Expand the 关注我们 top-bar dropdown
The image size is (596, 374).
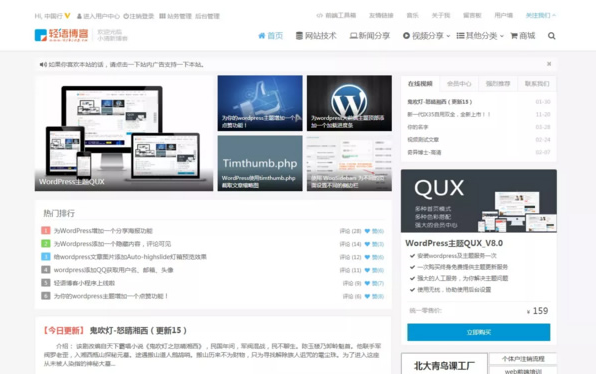[541, 16]
